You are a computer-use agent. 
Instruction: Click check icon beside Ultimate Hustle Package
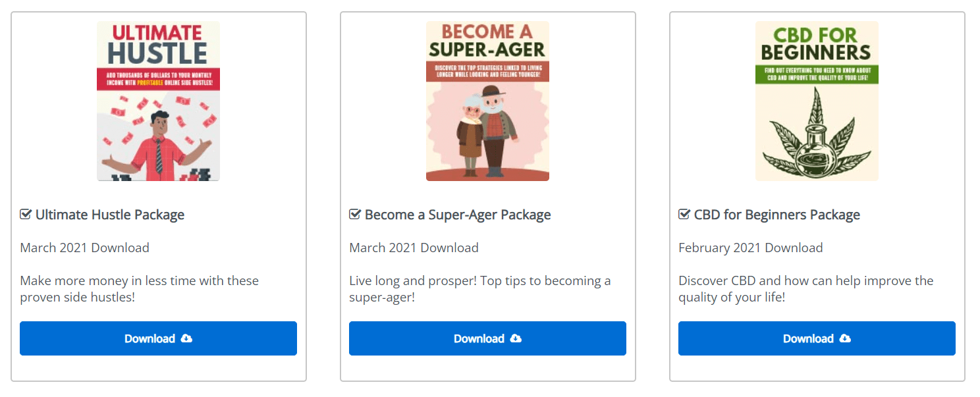(x=26, y=214)
